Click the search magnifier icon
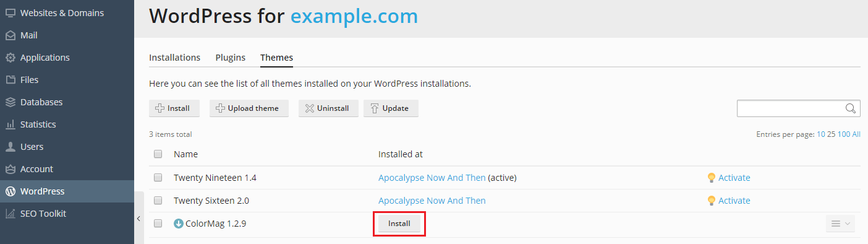This screenshot has width=868, height=244. (851, 108)
